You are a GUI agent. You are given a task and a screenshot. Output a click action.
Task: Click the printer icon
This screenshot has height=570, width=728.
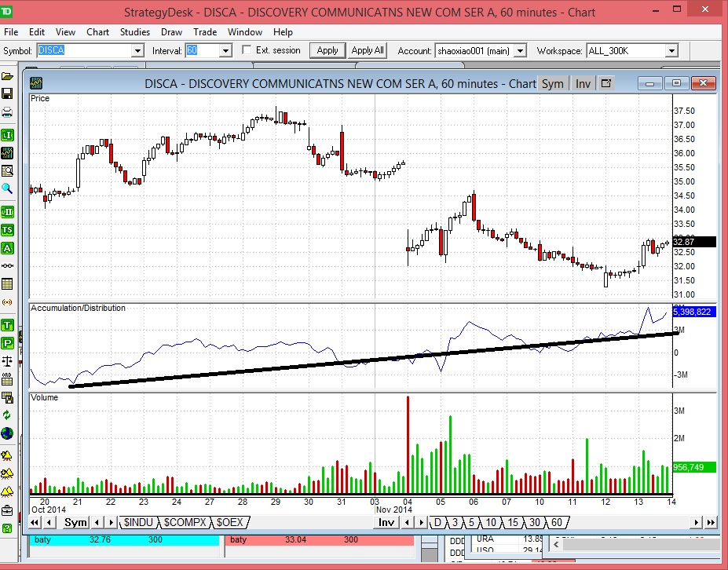pos(7,112)
